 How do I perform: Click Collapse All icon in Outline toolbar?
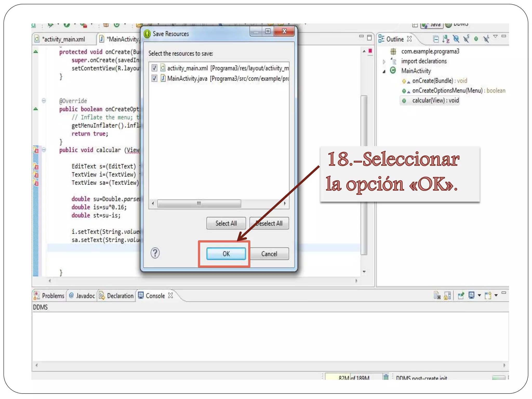click(x=436, y=39)
